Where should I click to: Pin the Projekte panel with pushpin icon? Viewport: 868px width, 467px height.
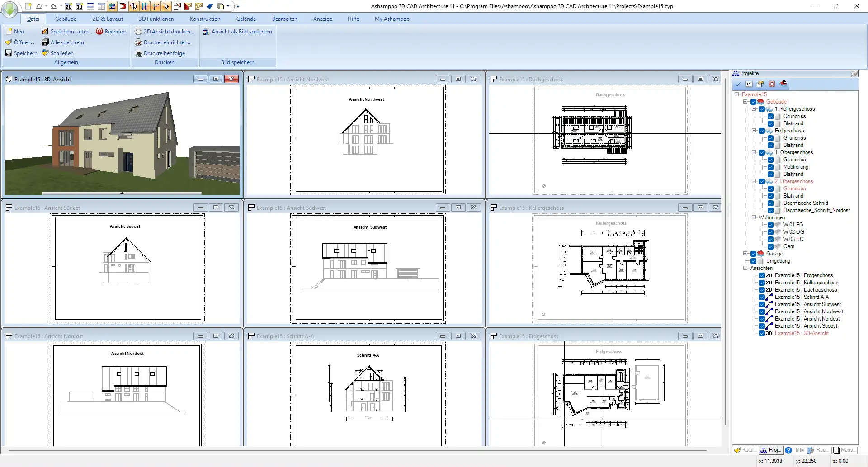[854, 73]
